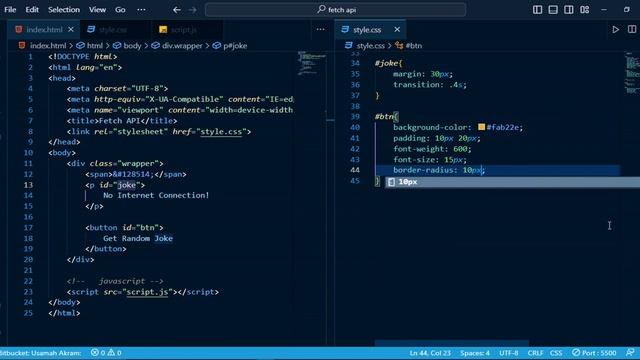The image size is (640, 360).
Task: Place cursor on '<title>Fetch API</title>' line
Action: coord(122,121)
